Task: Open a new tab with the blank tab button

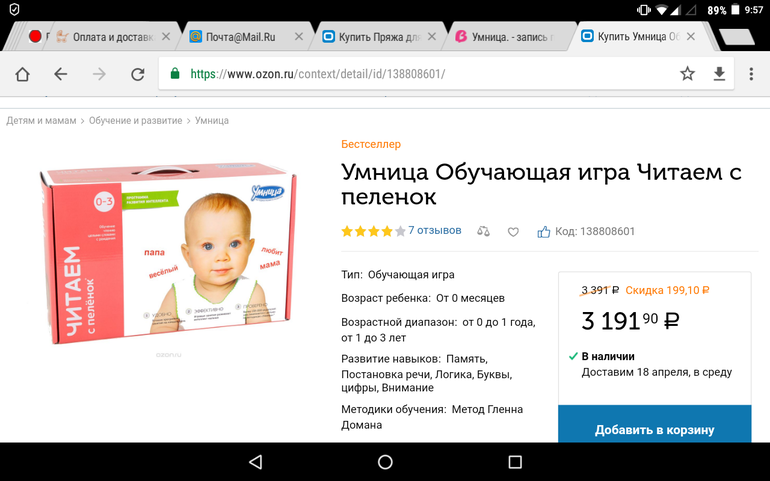Action: 736,37
